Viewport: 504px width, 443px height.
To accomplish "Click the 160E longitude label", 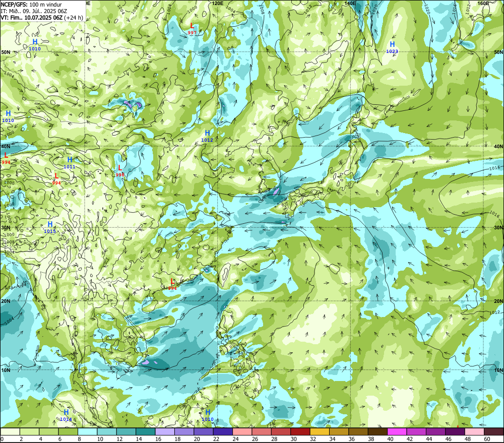I will (483, 3).
